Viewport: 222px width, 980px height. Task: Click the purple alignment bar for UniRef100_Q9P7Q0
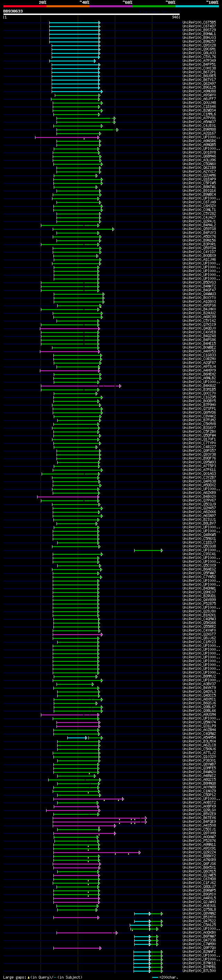click(x=77, y=948)
